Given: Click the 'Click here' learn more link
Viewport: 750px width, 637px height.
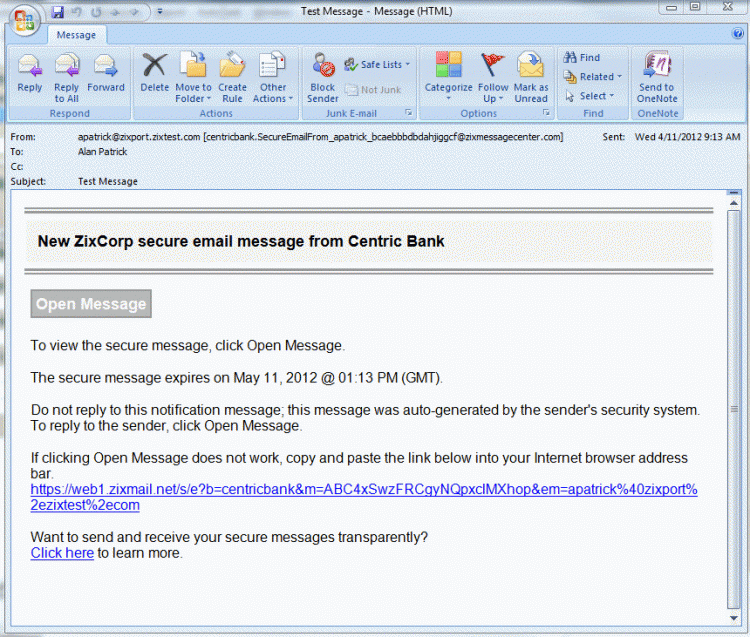Looking at the screenshot, I should (62, 553).
